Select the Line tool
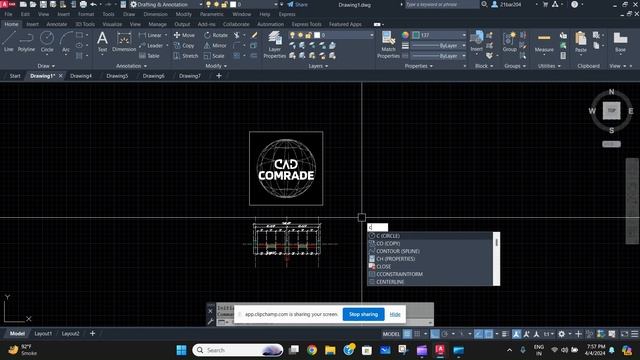 pyautogui.click(x=9, y=41)
